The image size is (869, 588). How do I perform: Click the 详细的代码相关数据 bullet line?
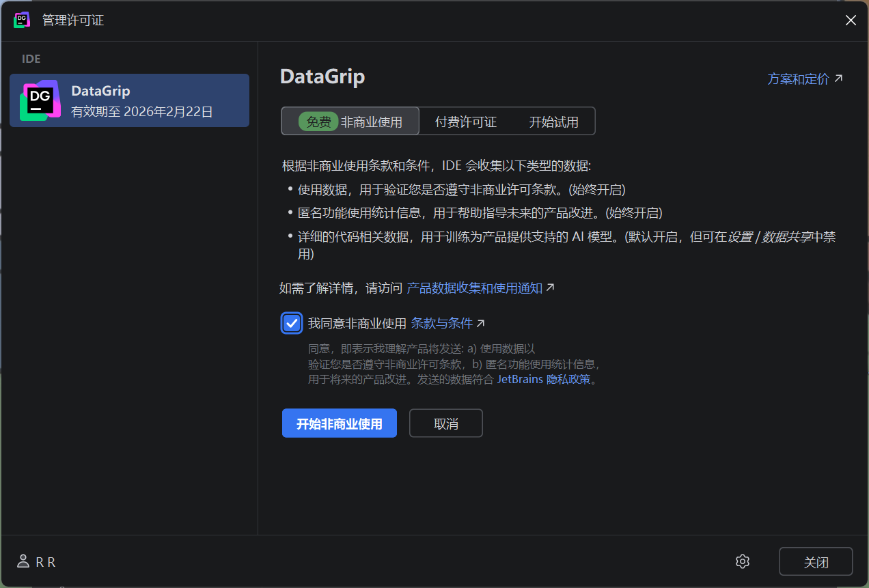pos(566,245)
